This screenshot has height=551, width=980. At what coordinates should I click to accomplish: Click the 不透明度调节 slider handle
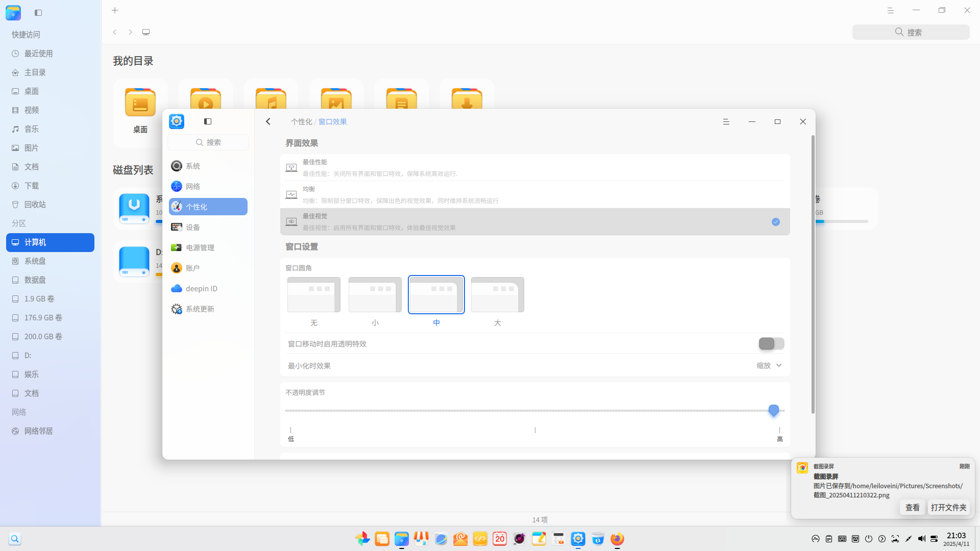(x=774, y=410)
